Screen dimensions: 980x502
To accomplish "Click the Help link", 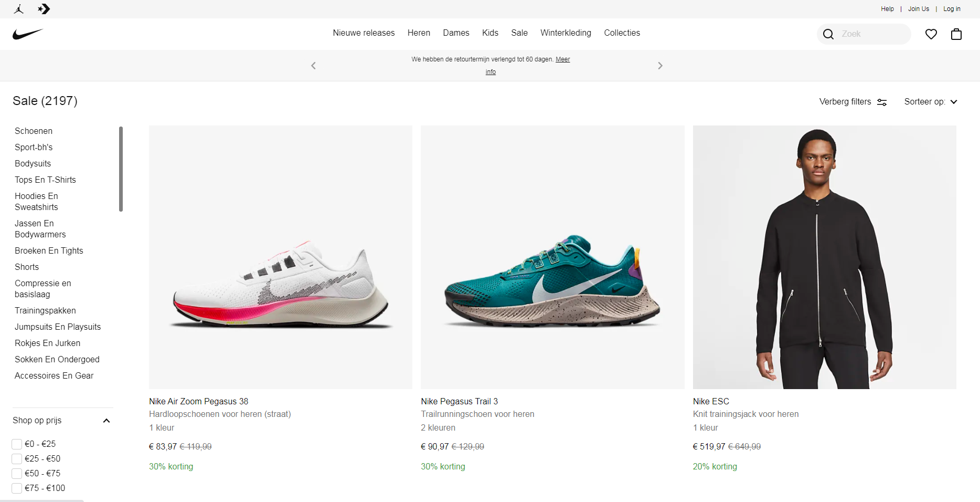I will click(x=887, y=9).
